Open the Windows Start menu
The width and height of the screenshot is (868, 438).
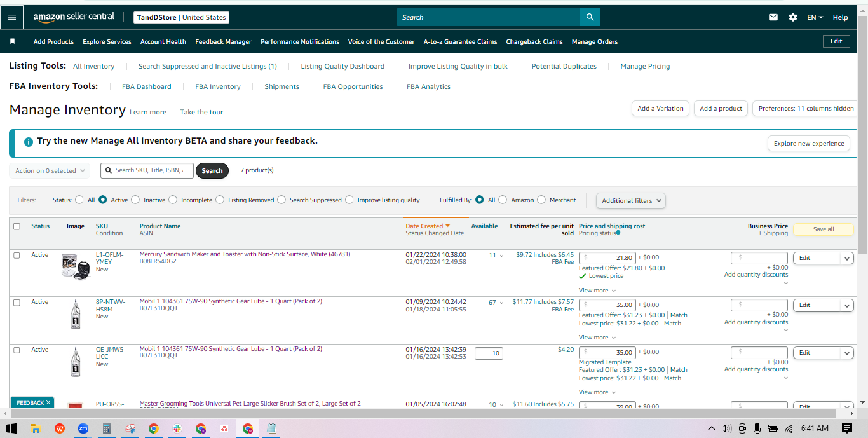pyautogui.click(x=12, y=428)
